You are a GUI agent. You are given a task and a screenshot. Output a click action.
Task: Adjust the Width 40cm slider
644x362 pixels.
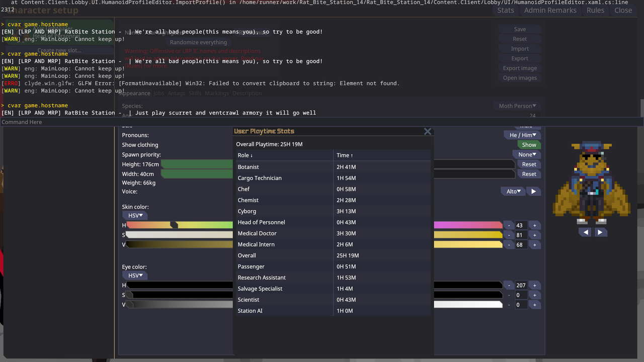[x=338, y=174]
